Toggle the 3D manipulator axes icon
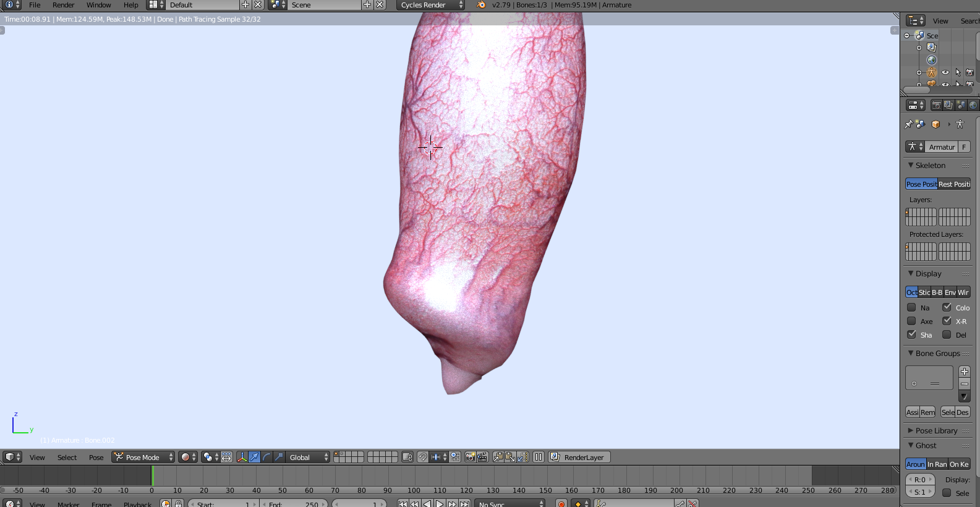The width and height of the screenshot is (980, 507). tap(242, 457)
